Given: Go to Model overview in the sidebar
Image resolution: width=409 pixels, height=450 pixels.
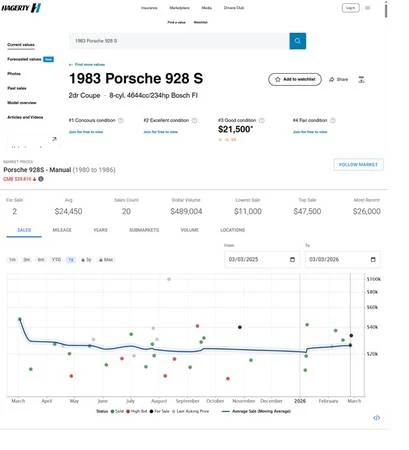Looking at the screenshot, I should pos(22,103).
